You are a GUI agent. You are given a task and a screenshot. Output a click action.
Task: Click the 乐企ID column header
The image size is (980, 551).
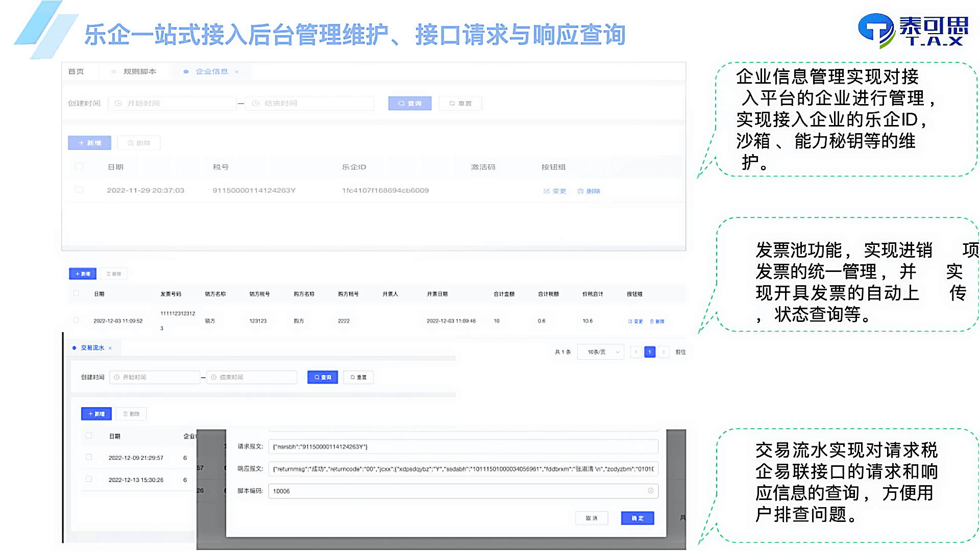point(354,167)
